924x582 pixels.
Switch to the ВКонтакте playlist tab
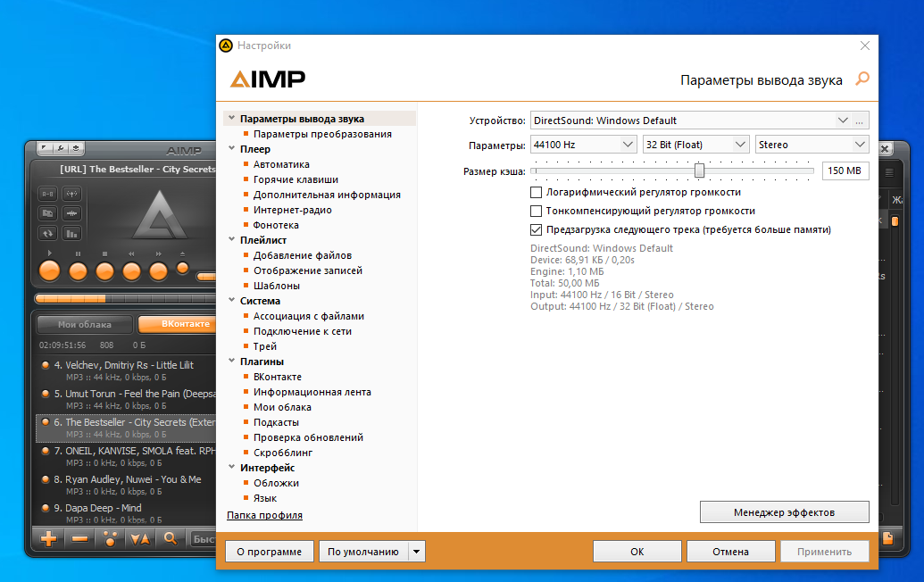178,324
